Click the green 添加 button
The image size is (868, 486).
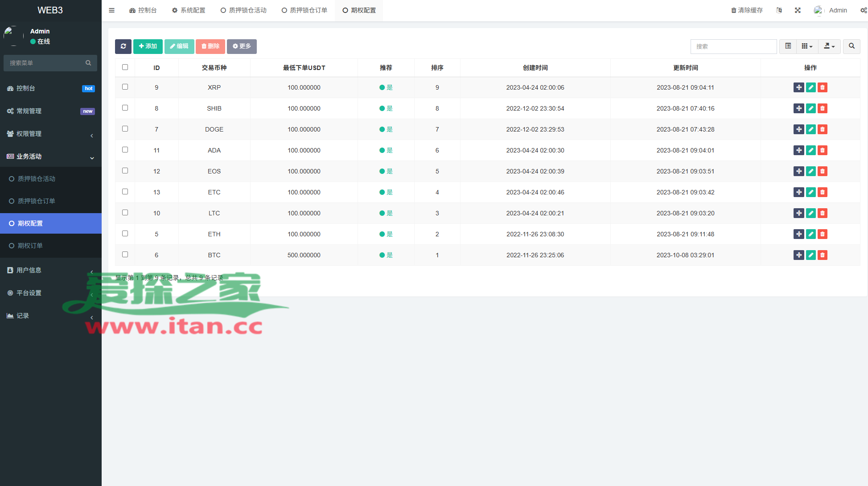tap(148, 46)
